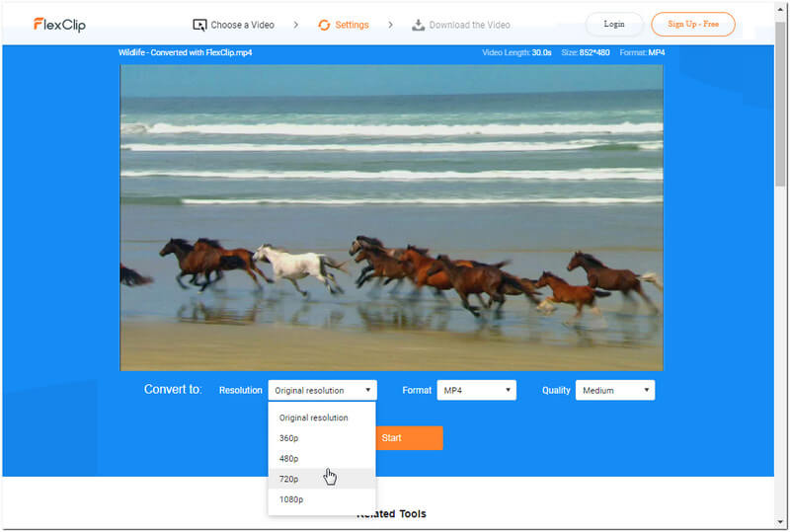Click the Download the Video icon
This screenshot has width=790, height=532.
tap(418, 25)
